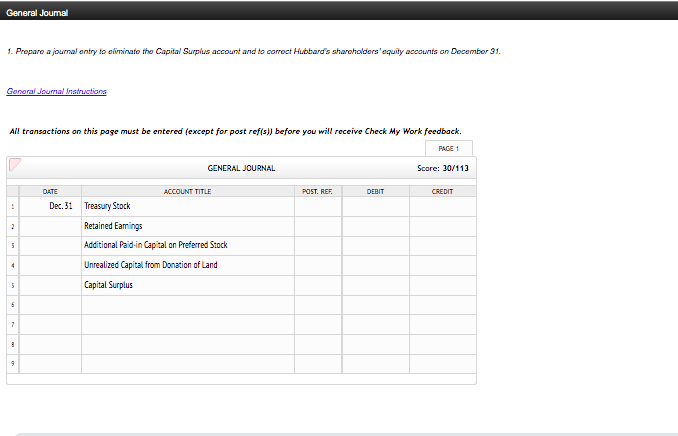This screenshot has height=436, width=678.
Task: Click the pink flag icon in journal header
Action: pyautogui.click(x=15, y=164)
